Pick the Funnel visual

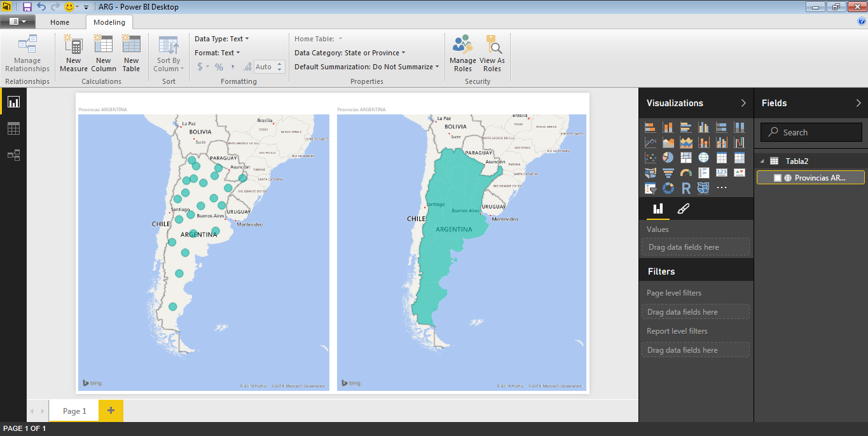click(x=668, y=172)
